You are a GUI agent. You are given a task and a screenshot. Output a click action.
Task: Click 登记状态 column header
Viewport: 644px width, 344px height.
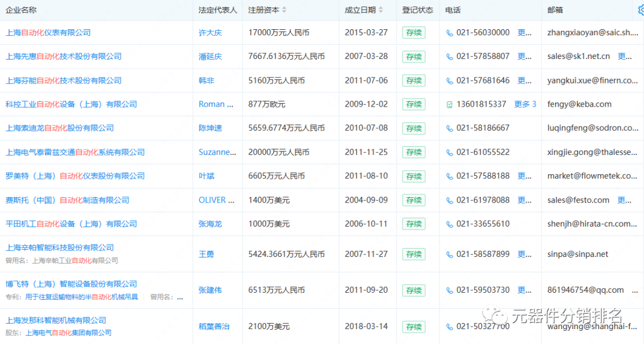(417, 10)
